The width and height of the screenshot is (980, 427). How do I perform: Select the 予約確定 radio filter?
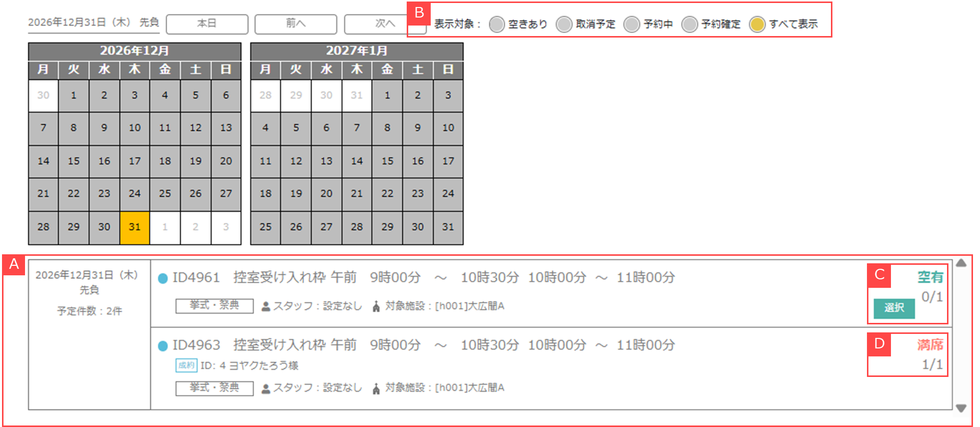click(x=689, y=24)
